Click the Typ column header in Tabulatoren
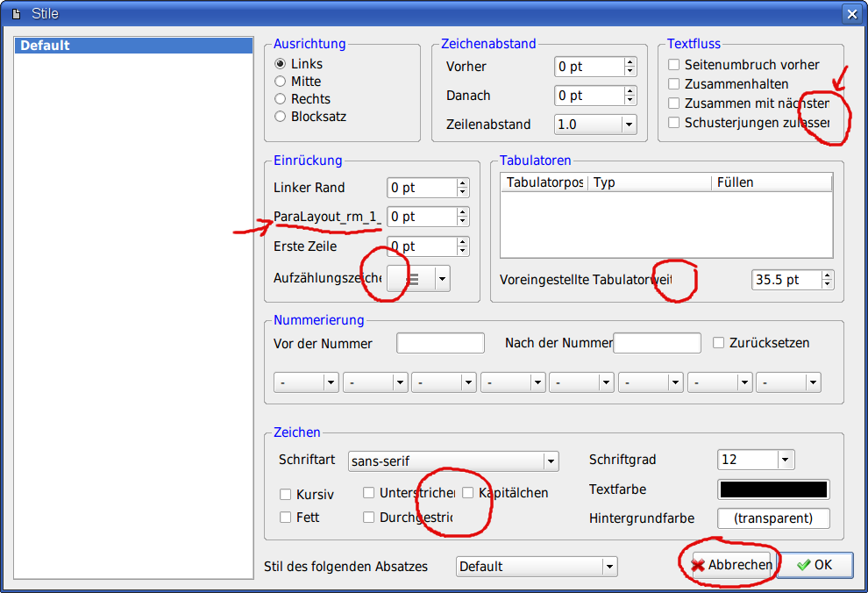 649,182
